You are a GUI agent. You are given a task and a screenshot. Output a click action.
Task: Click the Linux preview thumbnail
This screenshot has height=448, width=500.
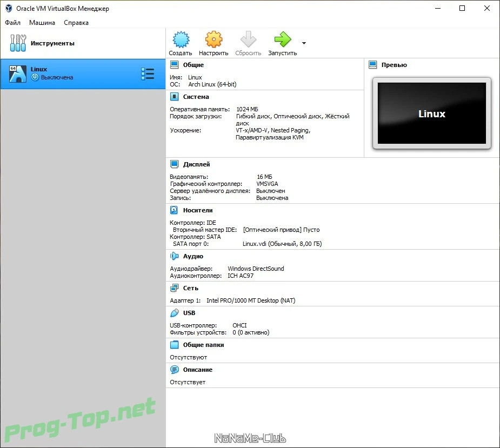(x=432, y=113)
